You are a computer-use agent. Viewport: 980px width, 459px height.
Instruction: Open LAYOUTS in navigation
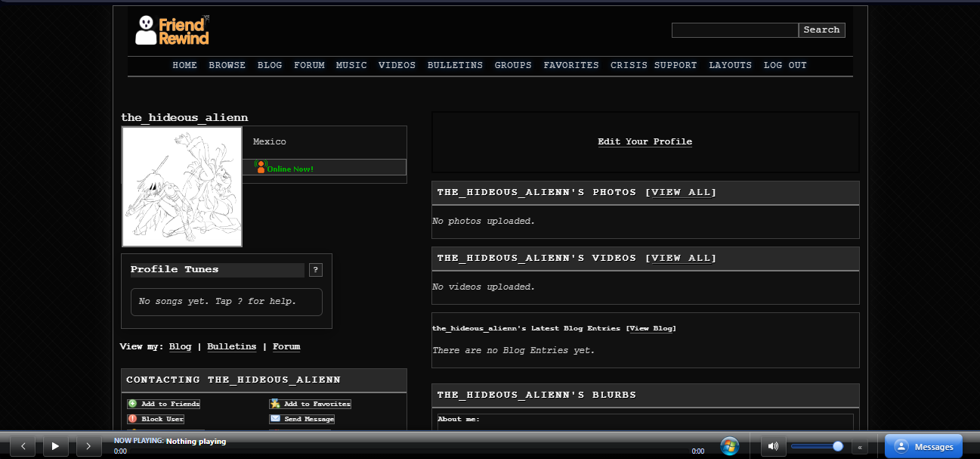(730, 65)
